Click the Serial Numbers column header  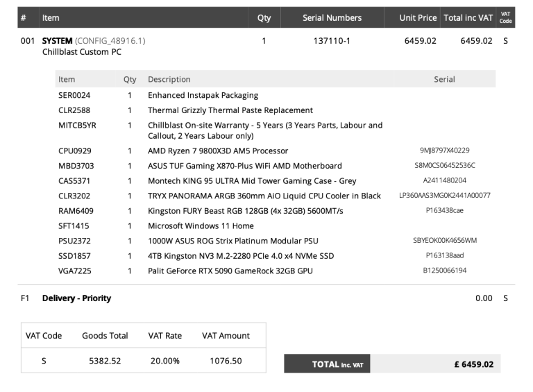[x=332, y=18]
